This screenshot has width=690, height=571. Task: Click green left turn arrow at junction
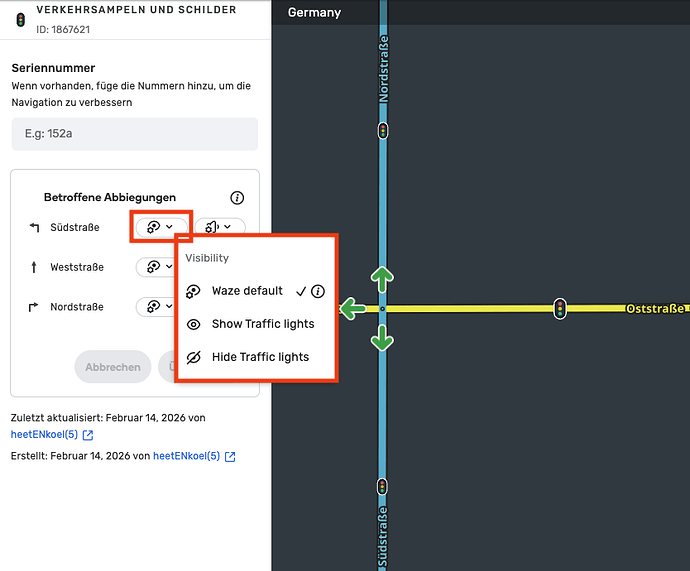coord(352,309)
